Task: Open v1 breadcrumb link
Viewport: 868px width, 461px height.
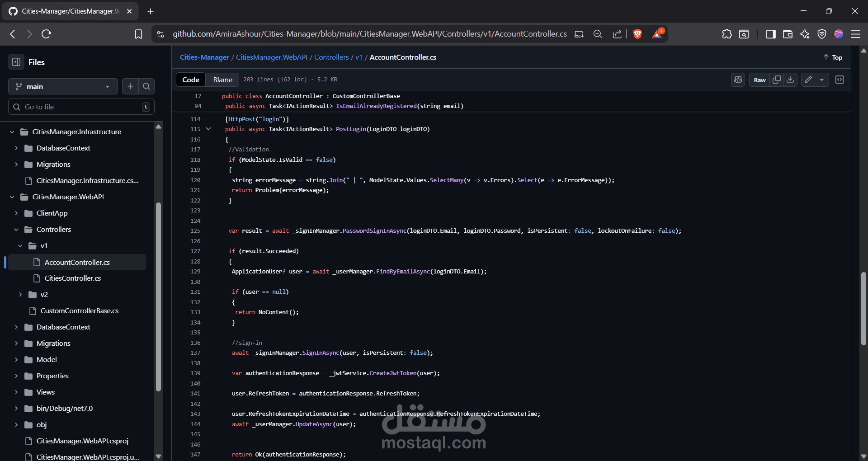Action: [x=359, y=57]
